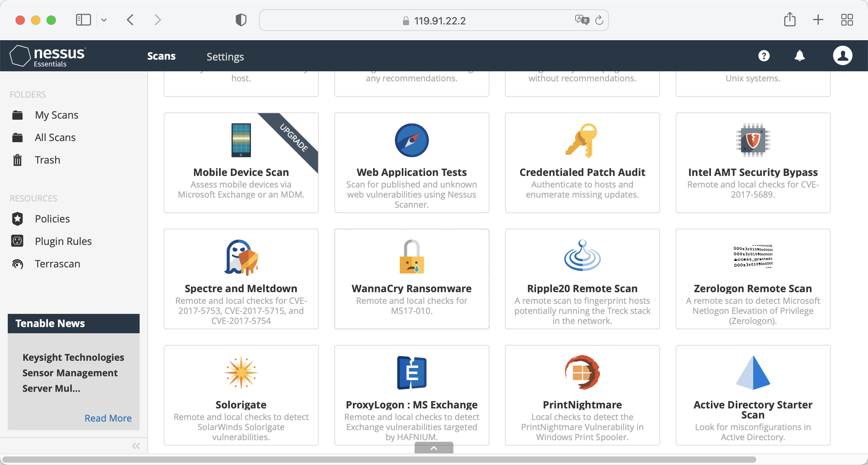Click the horizontal scrollbar at the bottom
868x465 pixels.
[379, 459]
